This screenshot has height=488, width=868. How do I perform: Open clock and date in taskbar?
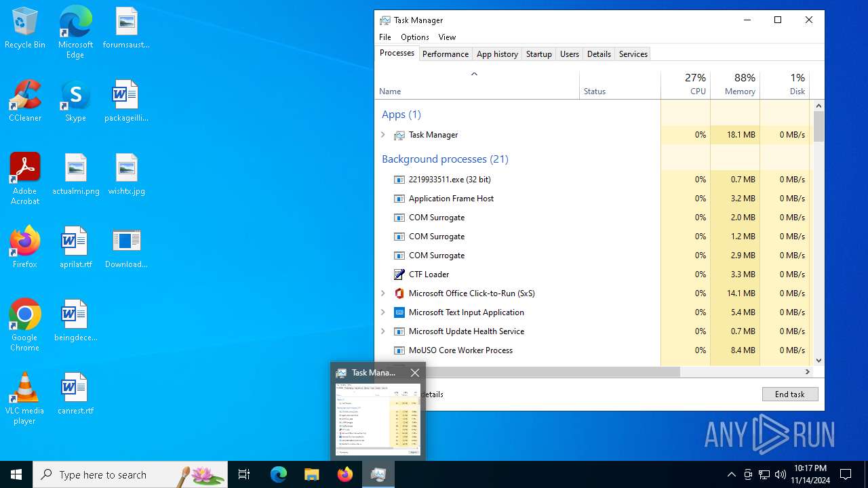(x=810, y=474)
